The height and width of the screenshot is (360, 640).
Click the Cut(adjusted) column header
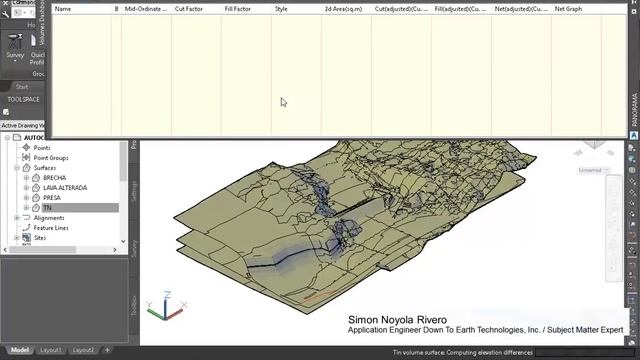(x=401, y=9)
